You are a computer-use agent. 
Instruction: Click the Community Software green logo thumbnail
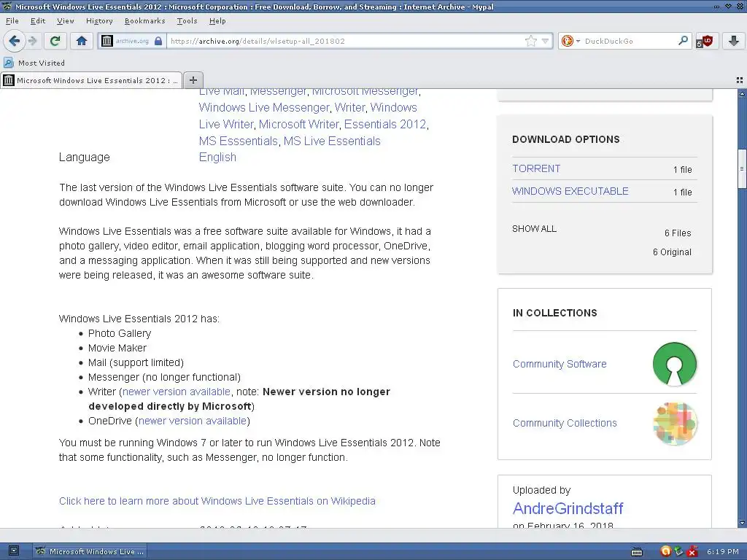pos(675,364)
